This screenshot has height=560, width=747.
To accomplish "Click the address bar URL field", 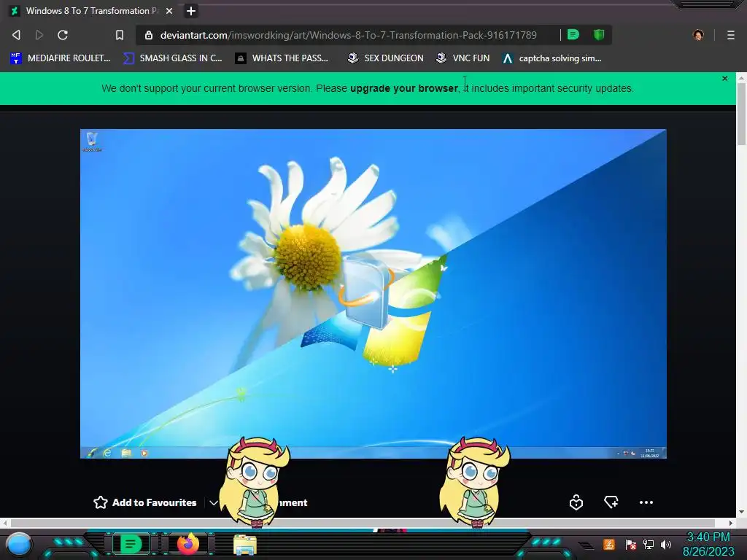I will tap(348, 35).
